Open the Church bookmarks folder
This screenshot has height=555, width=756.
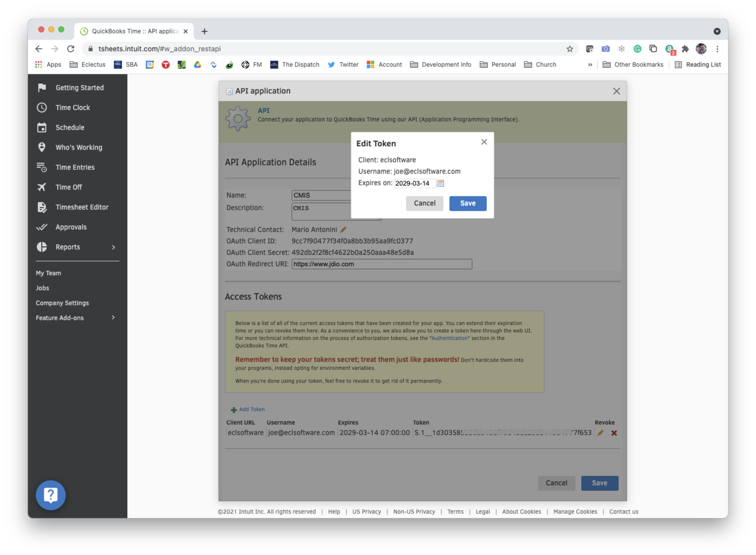point(540,64)
